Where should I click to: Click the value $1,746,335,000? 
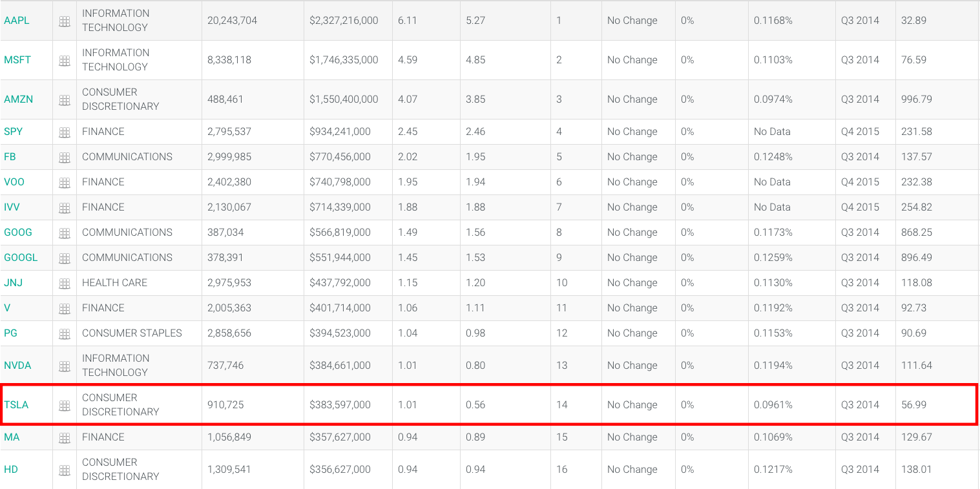tap(344, 60)
